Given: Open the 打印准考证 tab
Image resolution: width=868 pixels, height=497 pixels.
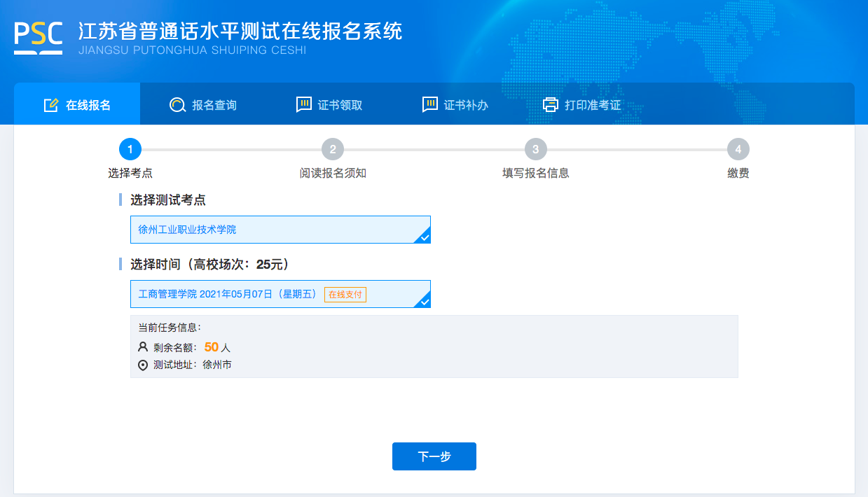Looking at the screenshot, I should click(x=581, y=105).
